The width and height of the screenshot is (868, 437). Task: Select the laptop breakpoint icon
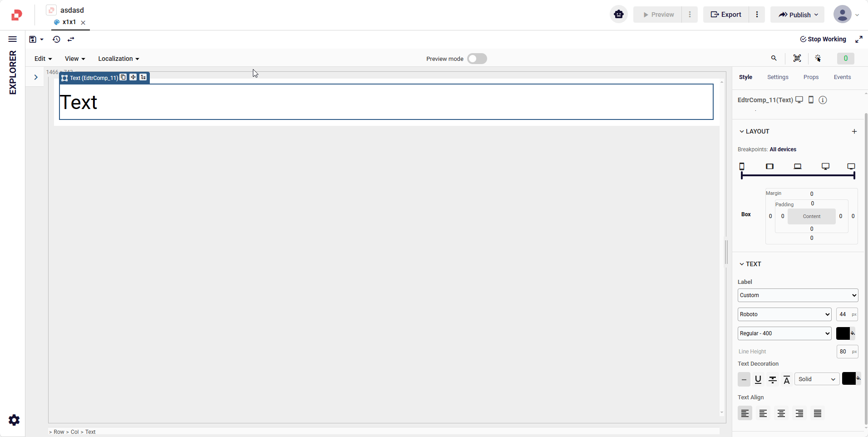797,166
